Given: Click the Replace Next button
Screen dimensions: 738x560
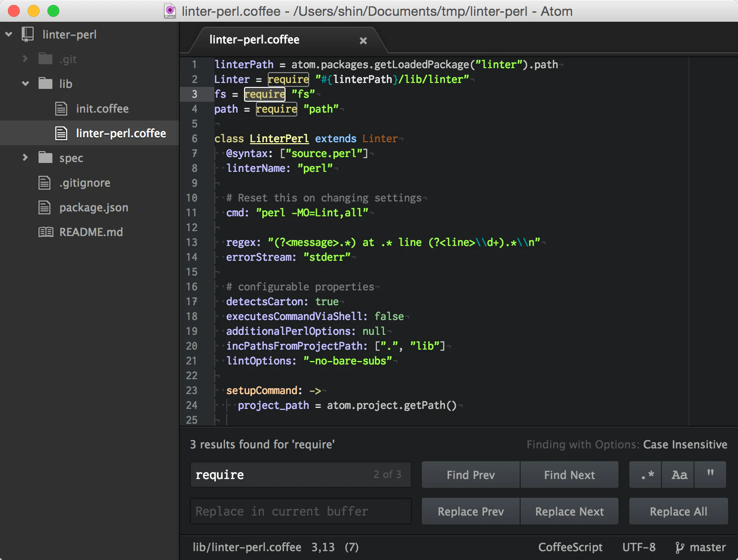Looking at the screenshot, I should pos(569,511).
